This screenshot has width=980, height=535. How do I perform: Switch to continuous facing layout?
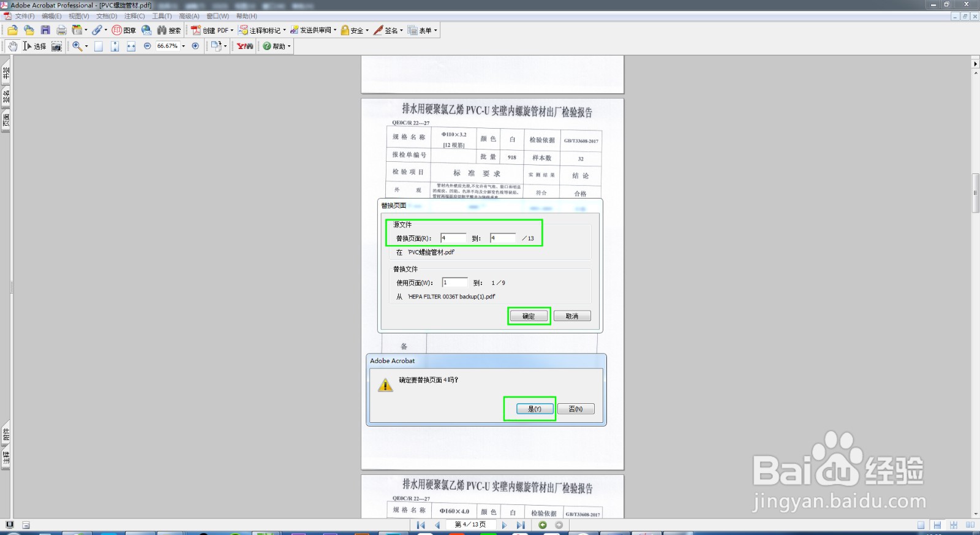[954, 525]
